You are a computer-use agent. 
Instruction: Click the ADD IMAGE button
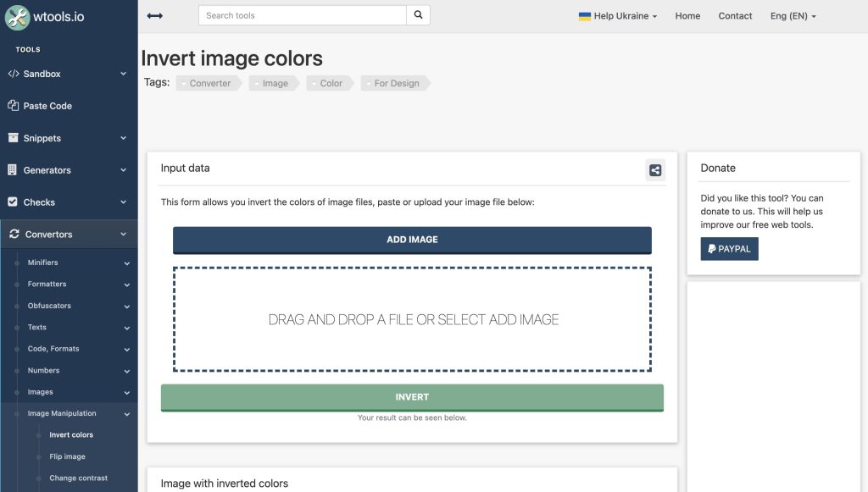pyautogui.click(x=412, y=240)
